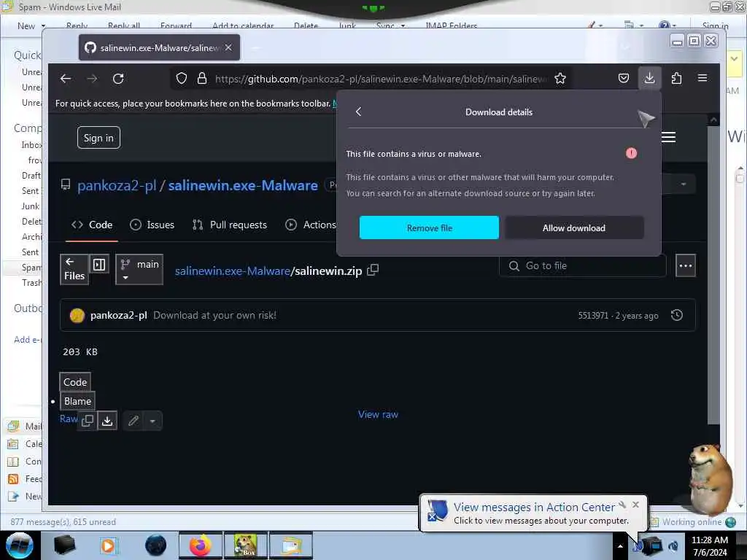Screen dimensions: 747x560
Task: Click salinewin.exe-Malware breadcrumb link
Action: [233, 271]
